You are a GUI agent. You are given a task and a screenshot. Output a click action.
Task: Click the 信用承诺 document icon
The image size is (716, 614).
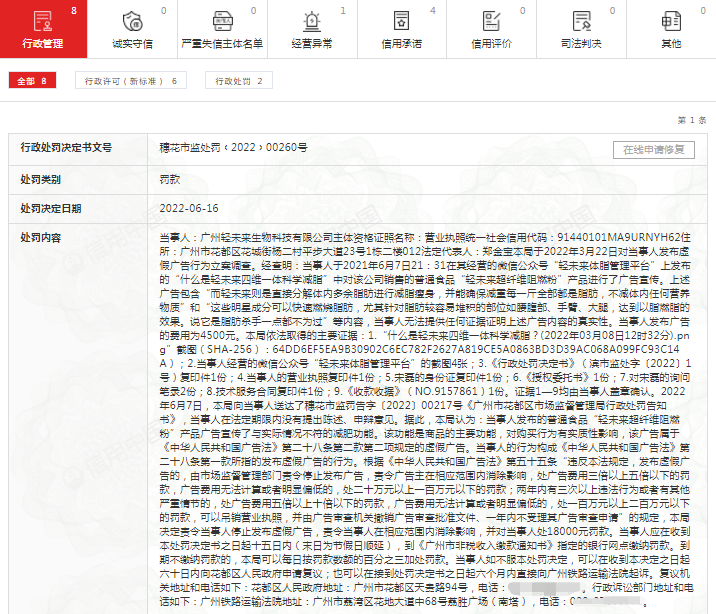[401, 22]
